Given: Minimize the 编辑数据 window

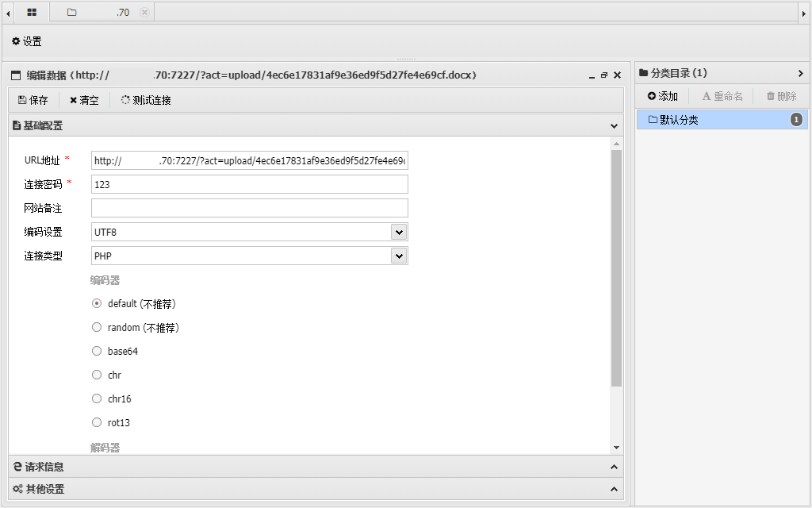Looking at the screenshot, I should 592,75.
